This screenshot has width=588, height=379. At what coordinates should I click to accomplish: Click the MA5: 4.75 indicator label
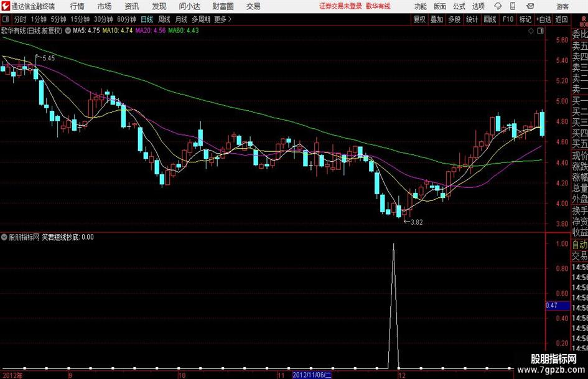[x=86, y=30]
